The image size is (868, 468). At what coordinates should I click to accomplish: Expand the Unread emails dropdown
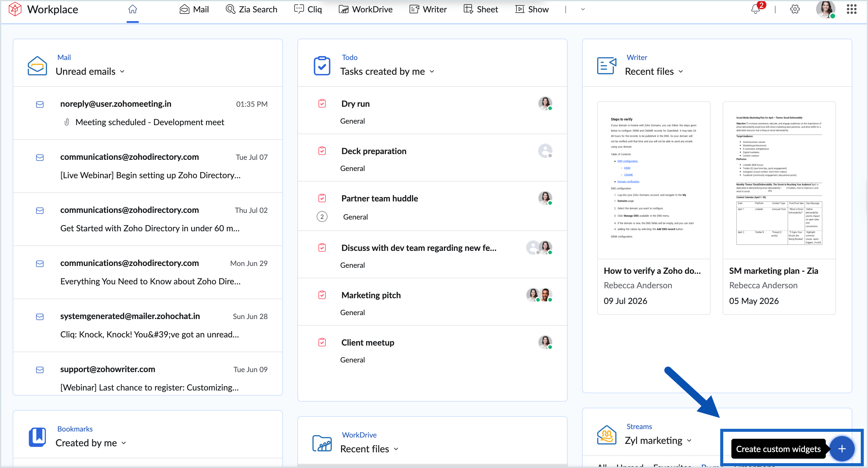pyautogui.click(x=122, y=71)
